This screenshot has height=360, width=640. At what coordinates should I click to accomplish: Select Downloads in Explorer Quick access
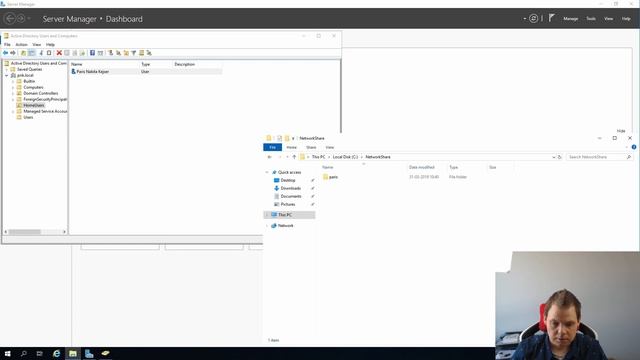click(x=291, y=188)
